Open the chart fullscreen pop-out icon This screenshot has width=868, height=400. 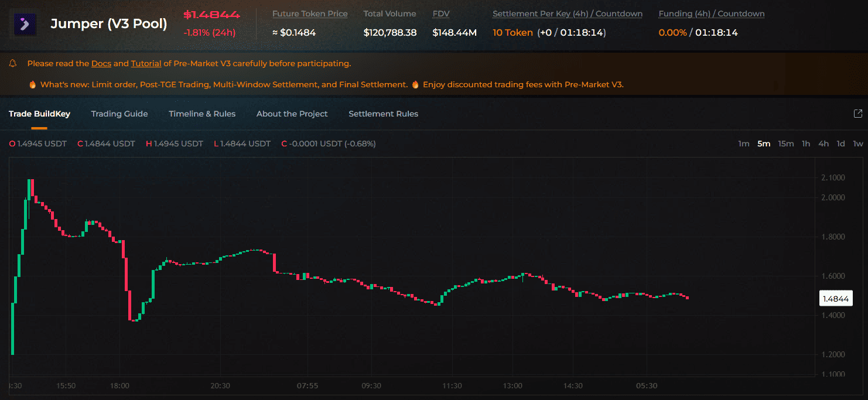pyautogui.click(x=858, y=114)
